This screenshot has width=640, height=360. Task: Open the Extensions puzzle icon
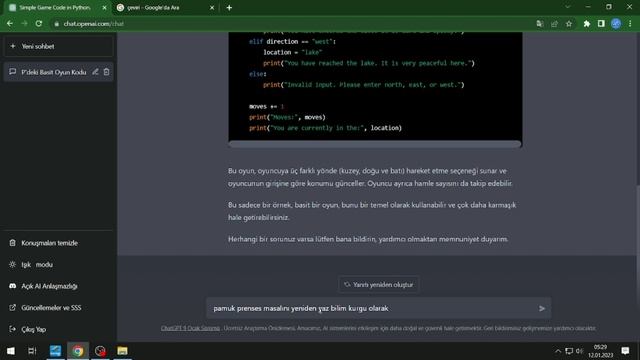click(587, 24)
